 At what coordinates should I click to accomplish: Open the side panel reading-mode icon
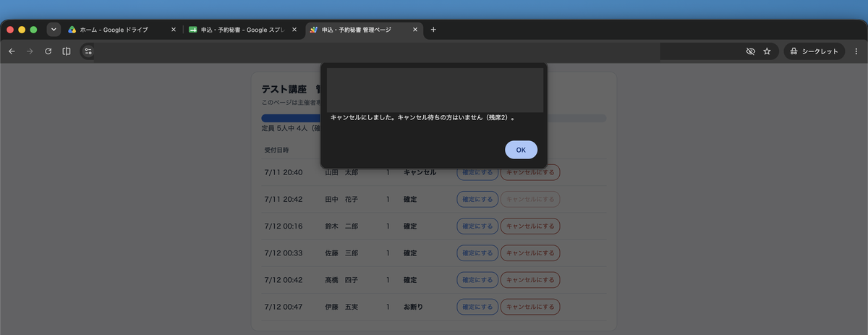[67, 51]
